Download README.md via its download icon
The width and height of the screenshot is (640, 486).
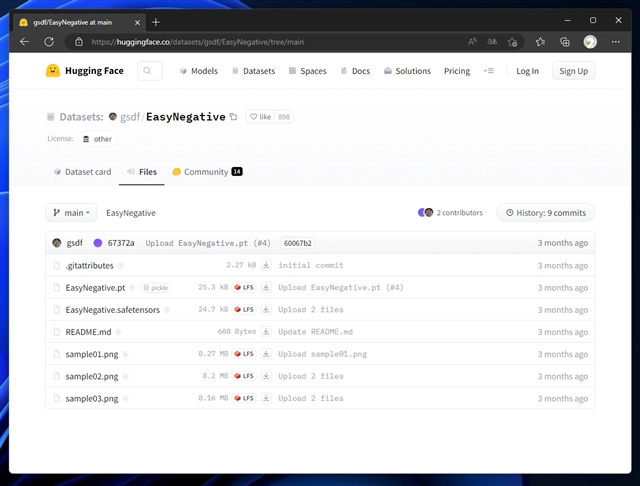pyautogui.click(x=266, y=331)
